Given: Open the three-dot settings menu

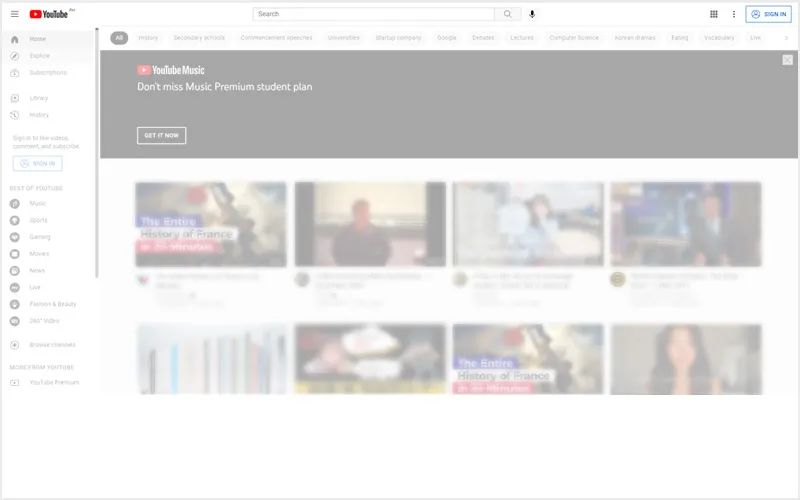Looking at the screenshot, I should pyautogui.click(x=734, y=14).
